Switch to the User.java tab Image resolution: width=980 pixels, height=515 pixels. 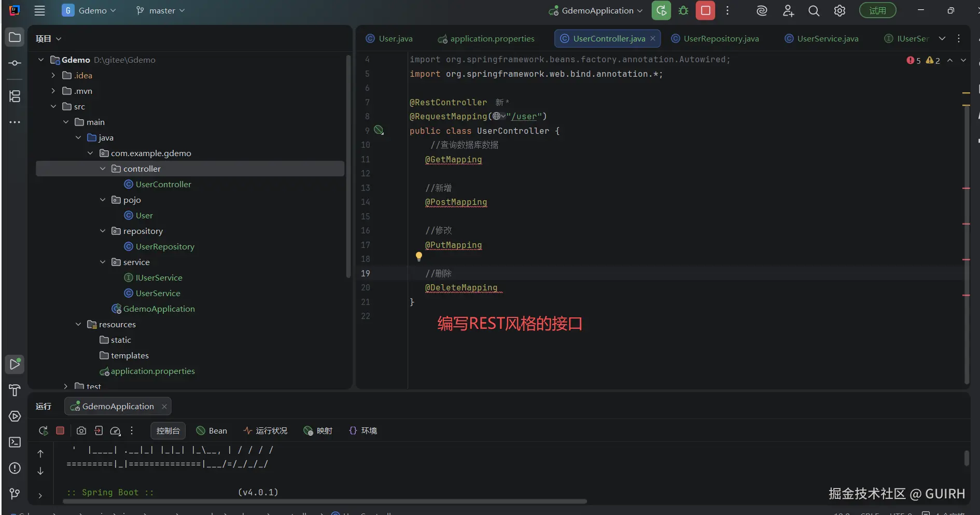pyautogui.click(x=389, y=38)
